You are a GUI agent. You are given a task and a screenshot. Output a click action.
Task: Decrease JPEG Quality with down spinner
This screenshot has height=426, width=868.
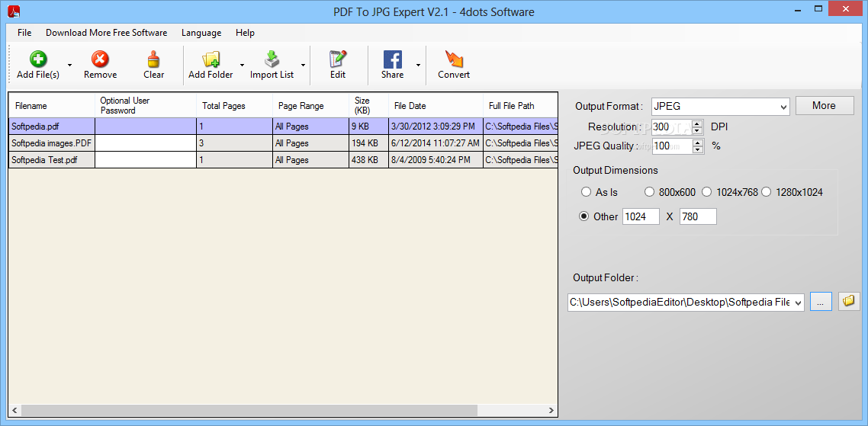[697, 150]
